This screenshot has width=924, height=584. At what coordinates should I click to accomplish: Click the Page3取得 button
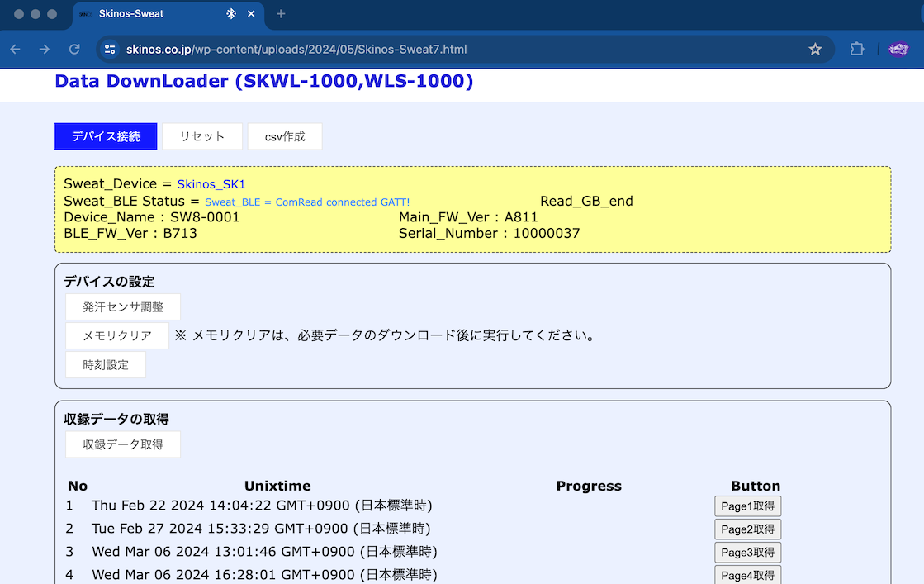click(748, 552)
